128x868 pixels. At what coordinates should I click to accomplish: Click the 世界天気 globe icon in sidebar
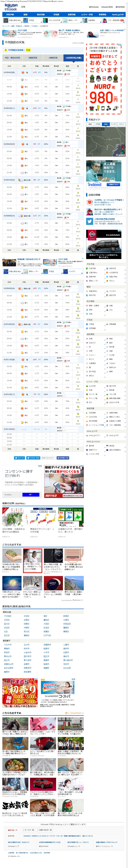click(107, 268)
